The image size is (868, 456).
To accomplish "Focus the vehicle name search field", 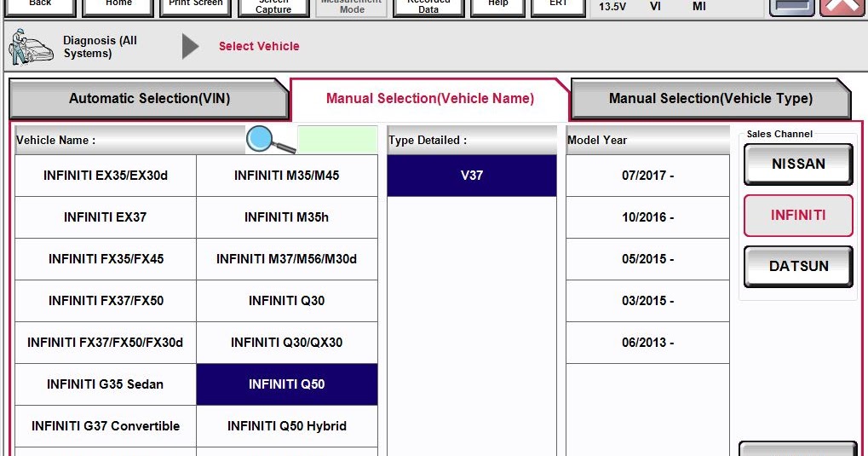I will tap(337, 140).
